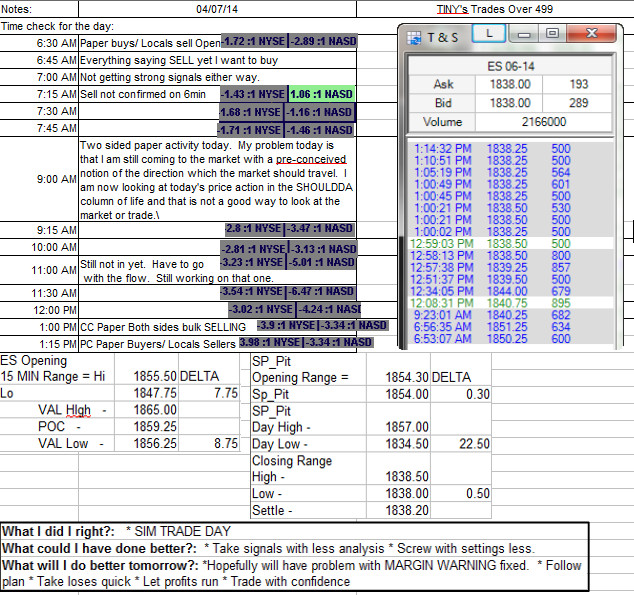Click the T & S window app icon
The height and width of the screenshot is (595, 634).
[414, 38]
